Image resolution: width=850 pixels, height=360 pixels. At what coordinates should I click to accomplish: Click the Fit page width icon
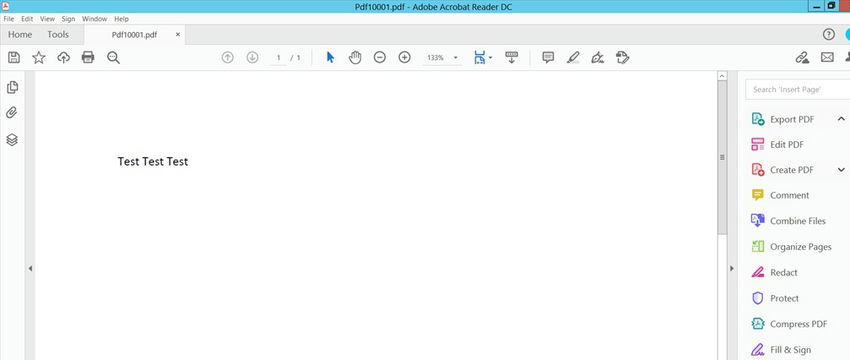480,57
